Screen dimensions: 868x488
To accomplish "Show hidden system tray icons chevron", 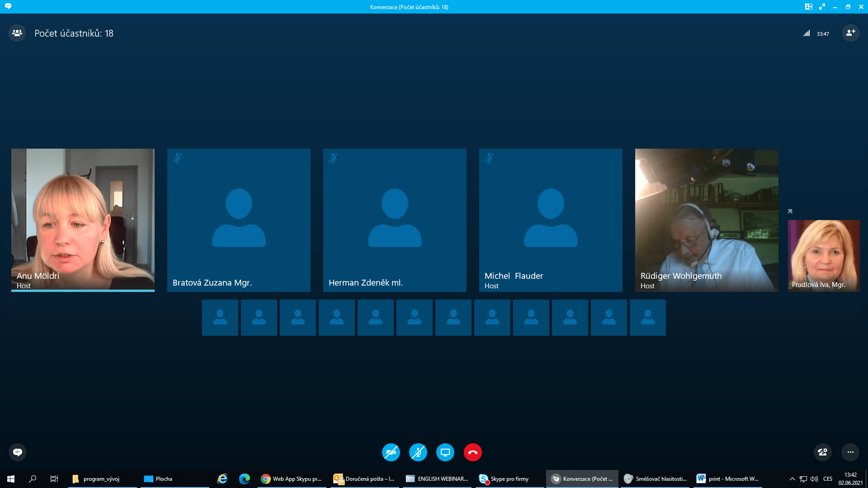I will (792, 479).
